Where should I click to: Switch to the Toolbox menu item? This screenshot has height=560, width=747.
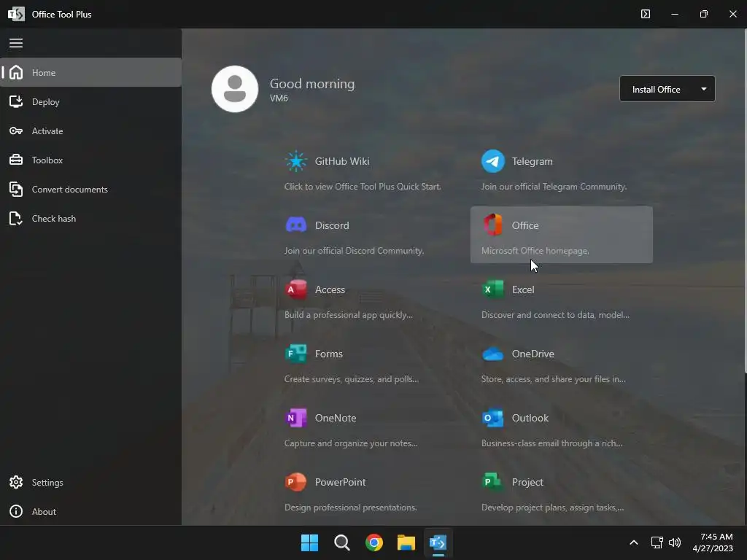pyautogui.click(x=90, y=160)
